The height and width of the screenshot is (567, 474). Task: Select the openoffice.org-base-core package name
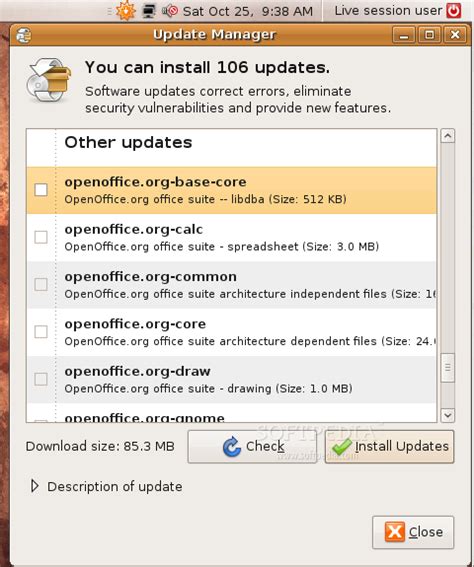click(x=155, y=182)
